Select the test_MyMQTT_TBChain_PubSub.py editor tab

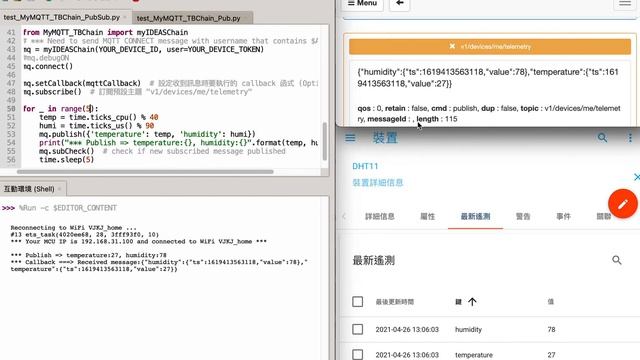point(62,18)
